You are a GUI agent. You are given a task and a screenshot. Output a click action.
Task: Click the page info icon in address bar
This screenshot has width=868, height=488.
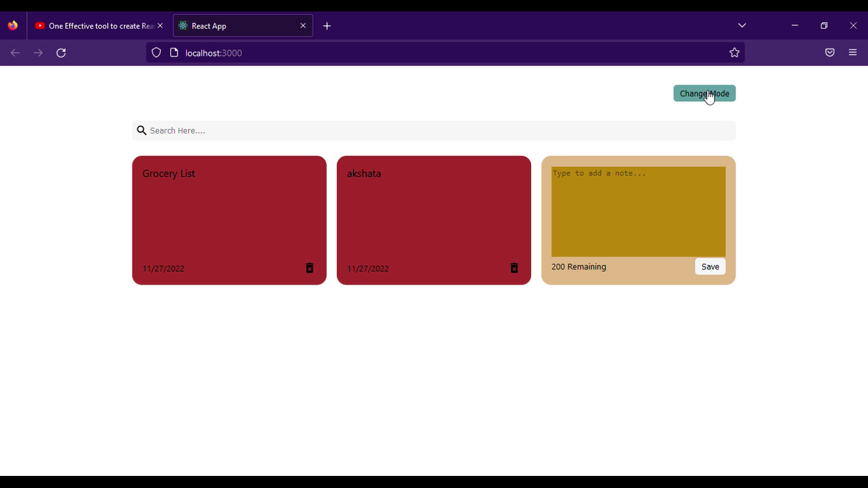[x=175, y=52]
